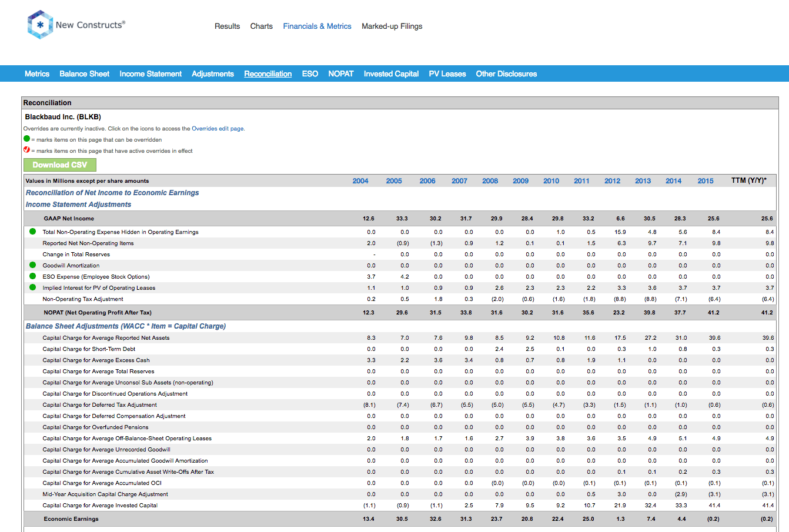
Task: Select Mid-Year Acquisition Capital Charge Adjustment label
Action: [105, 494]
